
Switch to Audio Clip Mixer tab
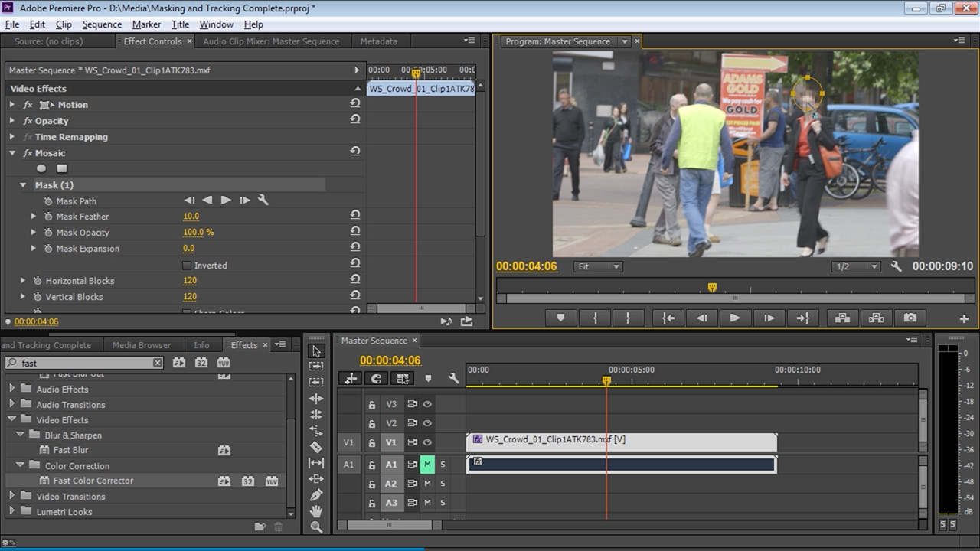(x=271, y=41)
